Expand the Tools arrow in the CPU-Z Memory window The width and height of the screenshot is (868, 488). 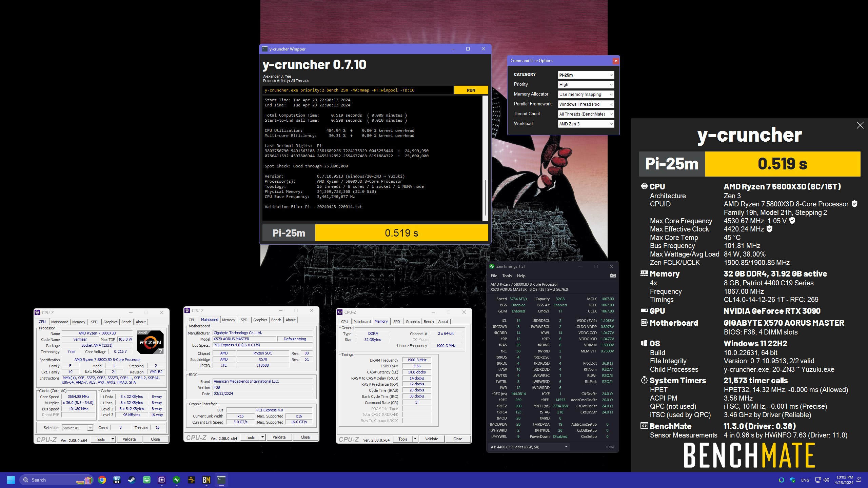pyautogui.click(x=415, y=439)
